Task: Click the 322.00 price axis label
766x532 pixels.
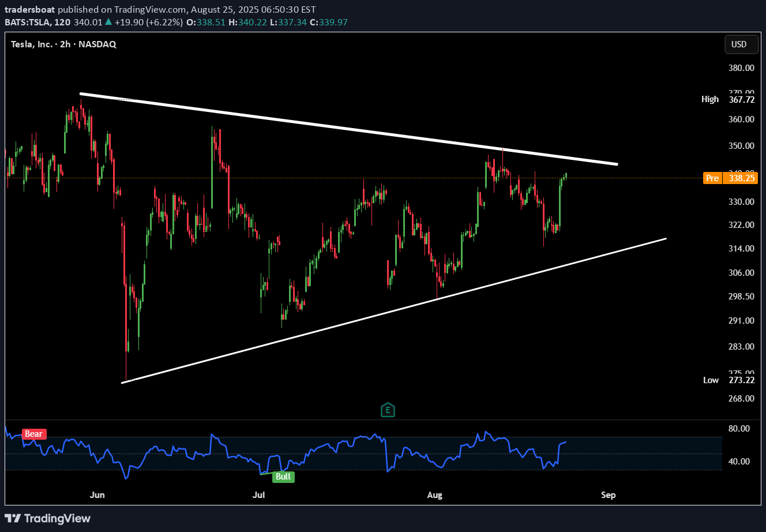Action: 741,224
